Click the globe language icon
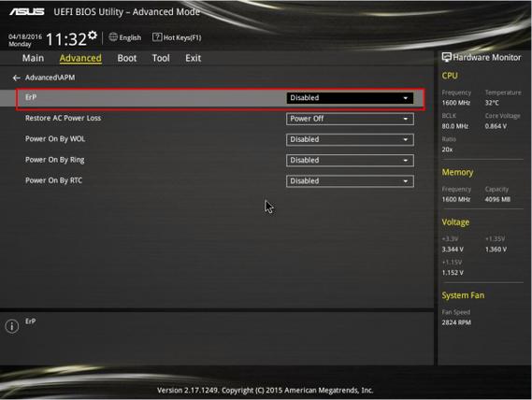Screen dimensions: 532x400 coord(113,37)
